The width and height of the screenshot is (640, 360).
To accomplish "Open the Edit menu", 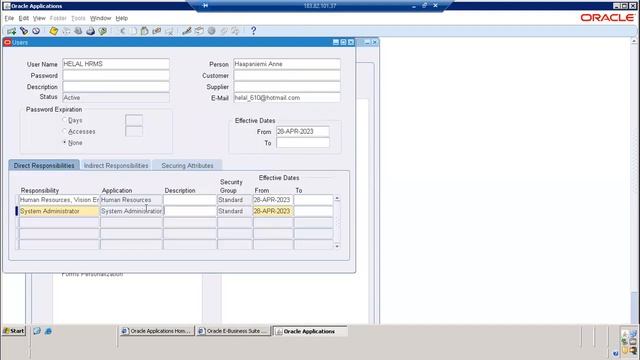I will 24,18.
